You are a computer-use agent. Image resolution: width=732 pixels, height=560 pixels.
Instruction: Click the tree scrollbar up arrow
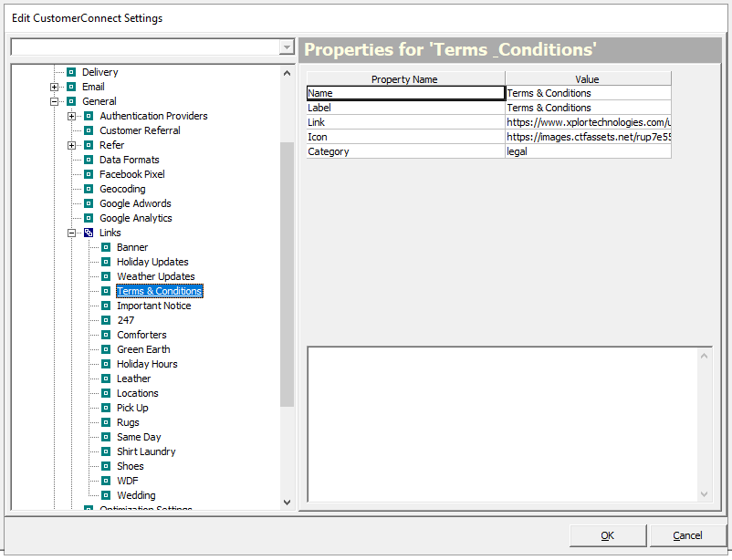coord(288,73)
